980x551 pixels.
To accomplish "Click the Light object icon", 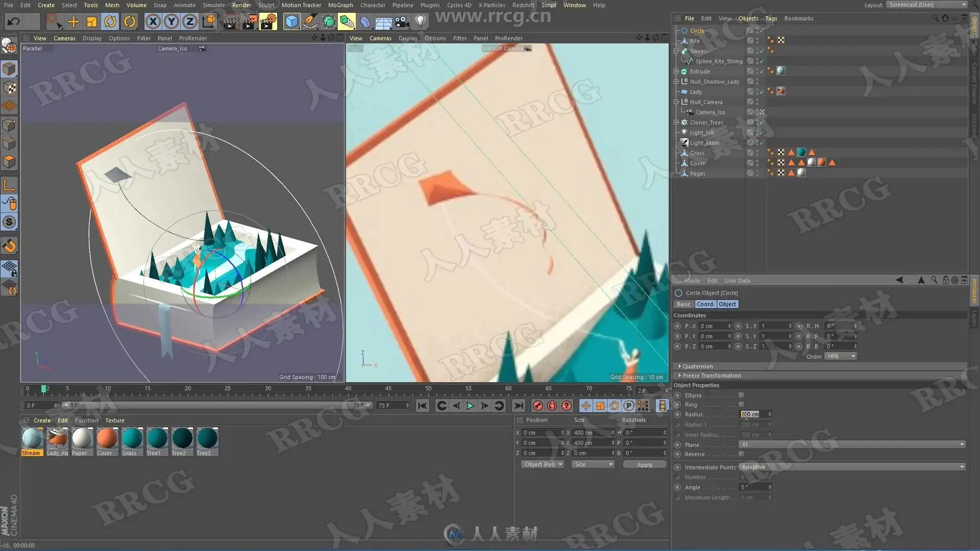I will (420, 21).
